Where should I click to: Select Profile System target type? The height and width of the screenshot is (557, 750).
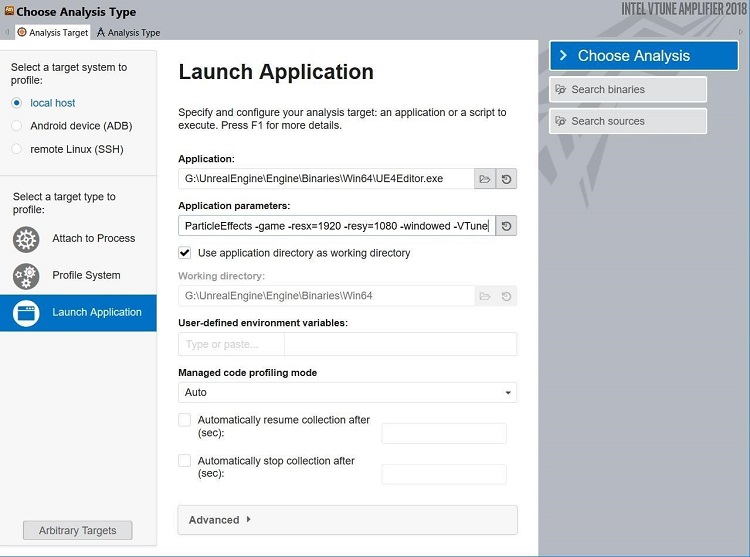click(x=78, y=276)
